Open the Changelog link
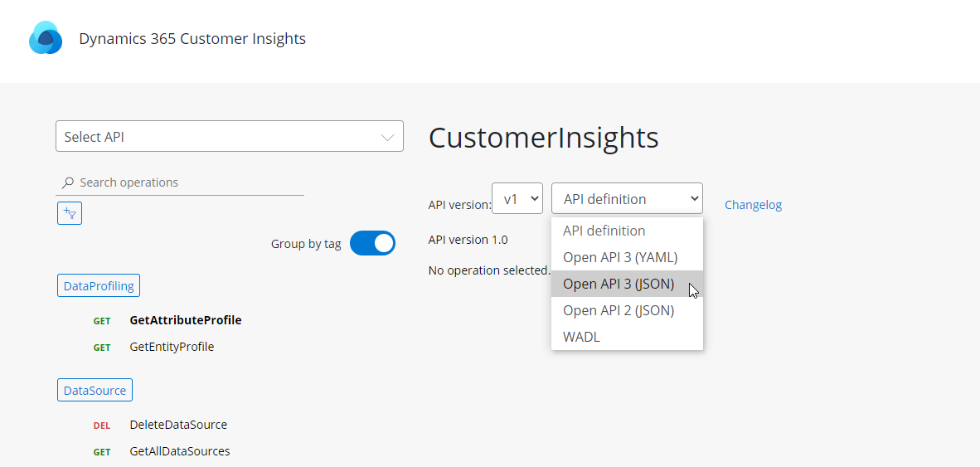The height and width of the screenshot is (467, 980). point(753,205)
